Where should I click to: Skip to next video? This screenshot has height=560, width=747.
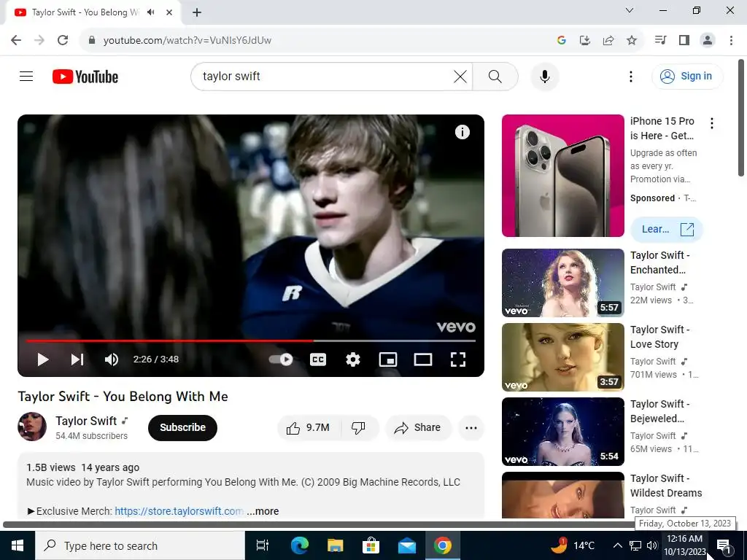click(x=77, y=359)
